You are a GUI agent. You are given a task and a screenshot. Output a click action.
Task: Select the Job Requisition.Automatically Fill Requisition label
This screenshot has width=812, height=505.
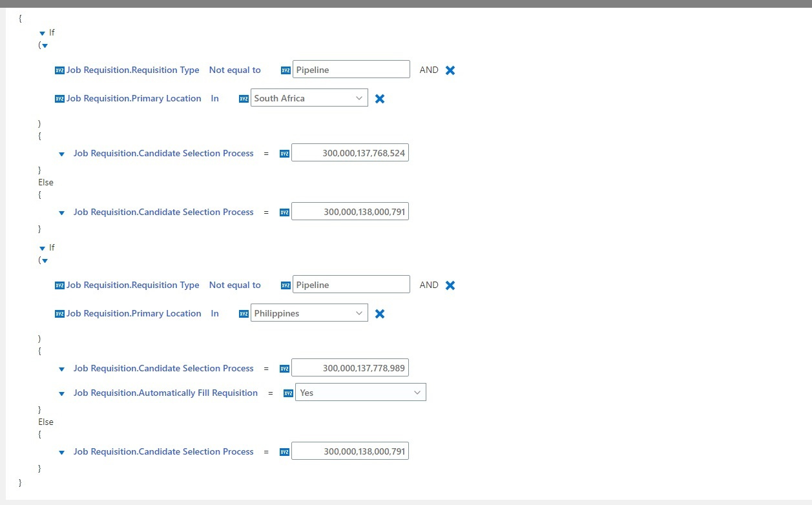pos(165,392)
